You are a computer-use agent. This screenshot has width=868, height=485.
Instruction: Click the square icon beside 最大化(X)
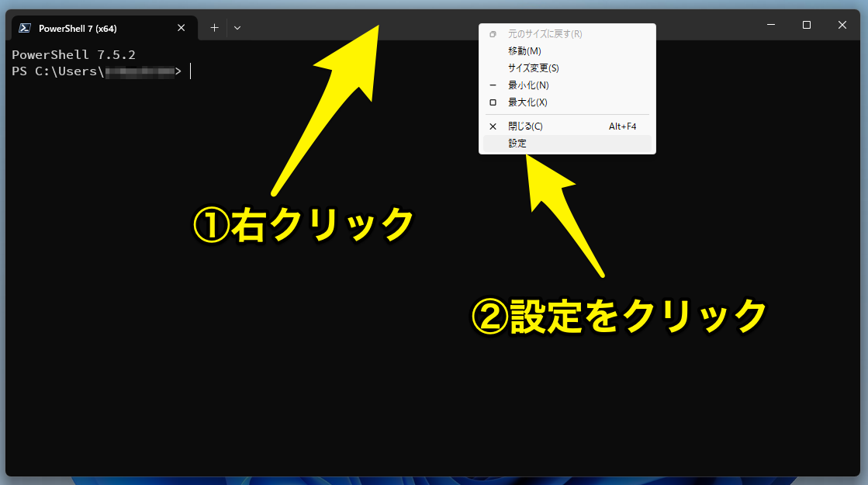[x=493, y=102]
